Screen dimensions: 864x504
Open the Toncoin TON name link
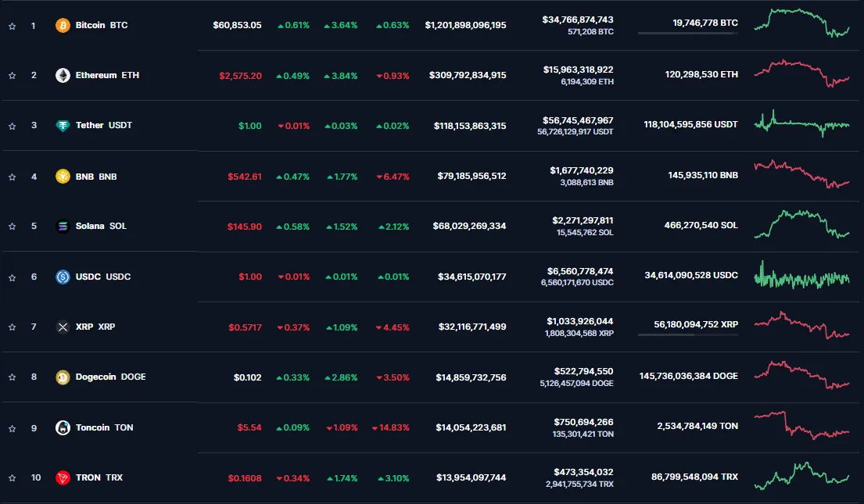click(104, 427)
